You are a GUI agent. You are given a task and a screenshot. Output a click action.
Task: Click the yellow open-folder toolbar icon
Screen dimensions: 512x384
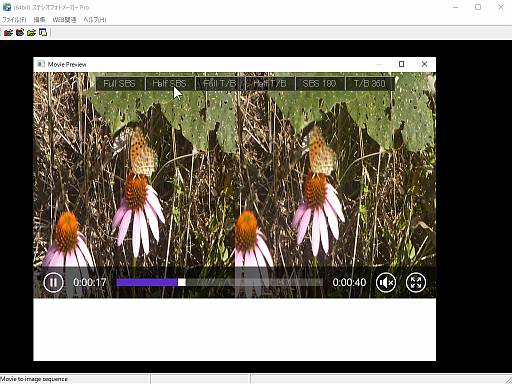click(31, 33)
